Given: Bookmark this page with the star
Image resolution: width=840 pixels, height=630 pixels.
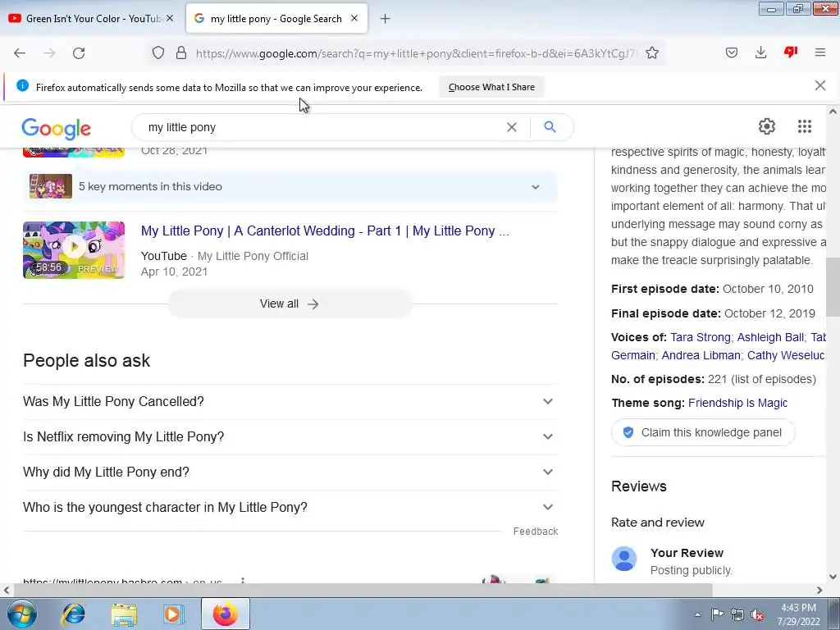Looking at the screenshot, I should click(652, 53).
